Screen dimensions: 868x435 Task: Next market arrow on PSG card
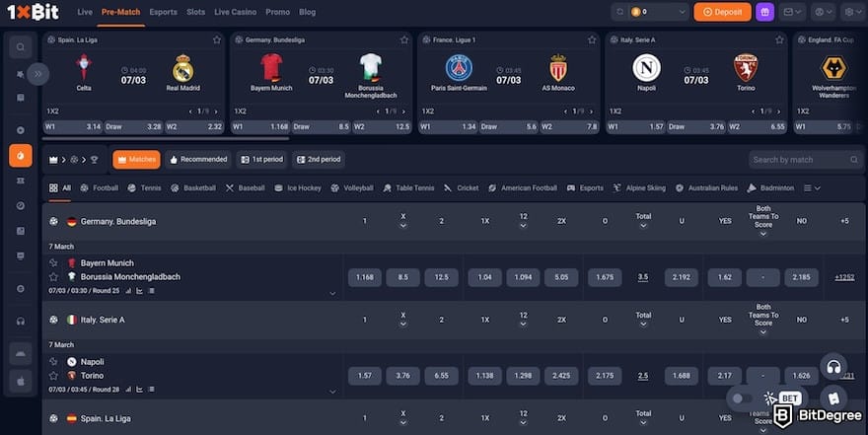coord(591,111)
